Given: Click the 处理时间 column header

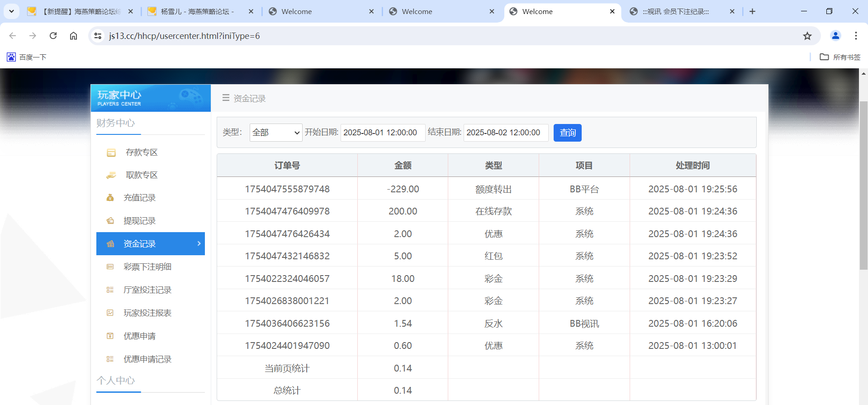Looking at the screenshot, I should point(693,166).
